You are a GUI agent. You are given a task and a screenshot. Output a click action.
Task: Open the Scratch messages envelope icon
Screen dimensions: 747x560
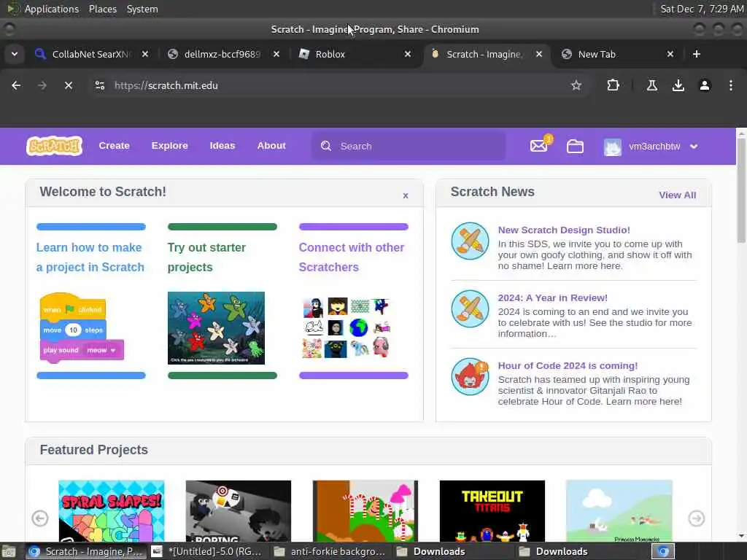click(x=539, y=146)
